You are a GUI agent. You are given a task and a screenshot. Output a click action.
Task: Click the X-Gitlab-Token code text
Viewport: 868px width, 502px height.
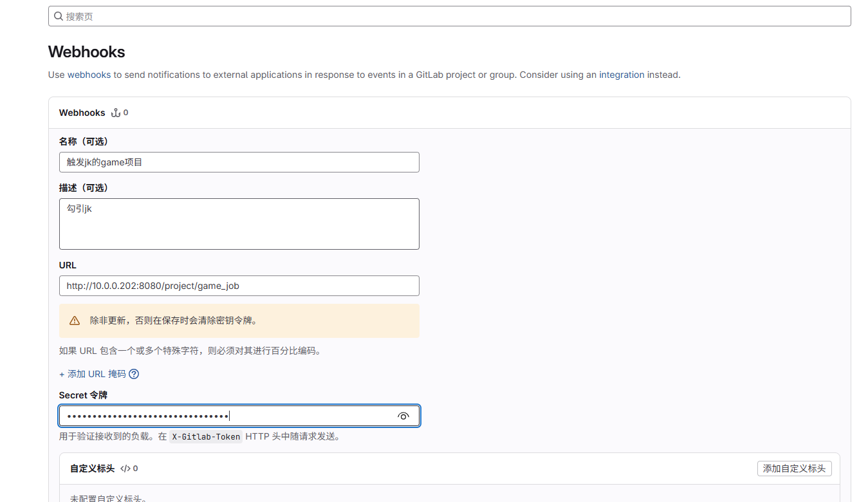click(x=206, y=436)
